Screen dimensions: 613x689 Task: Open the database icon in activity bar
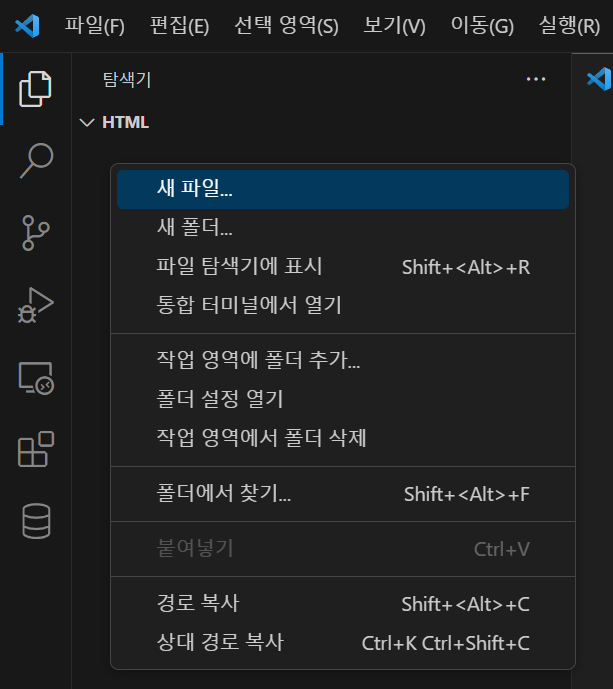pos(36,521)
